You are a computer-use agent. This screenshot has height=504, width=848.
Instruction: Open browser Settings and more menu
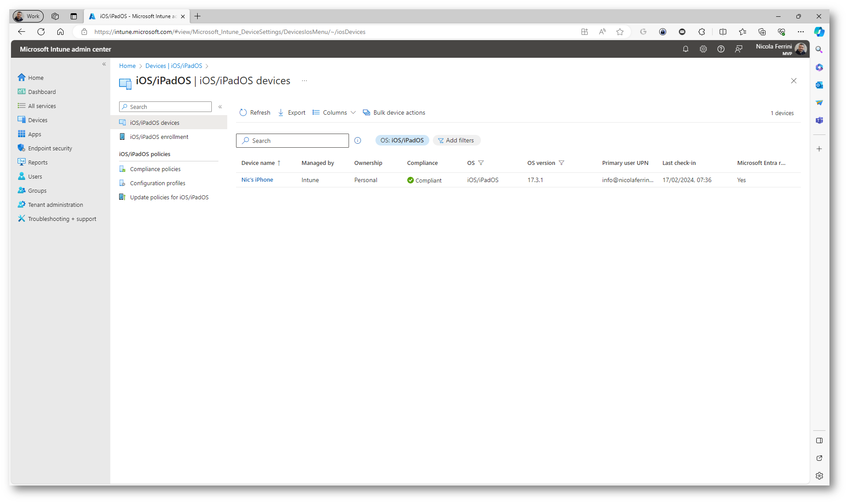coord(801,32)
